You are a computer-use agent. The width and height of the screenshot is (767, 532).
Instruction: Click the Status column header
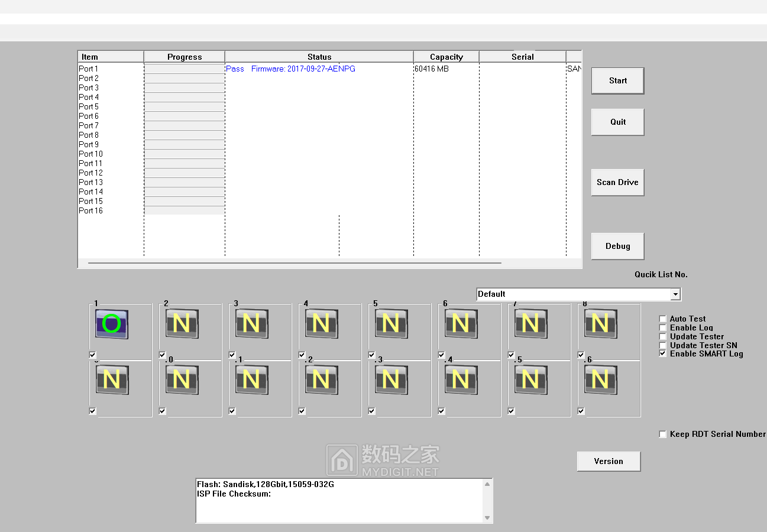(x=319, y=57)
